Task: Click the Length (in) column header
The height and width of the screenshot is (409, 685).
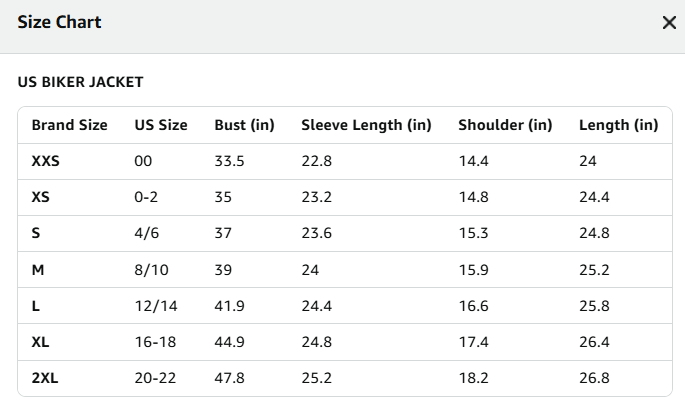Action: coord(619,125)
